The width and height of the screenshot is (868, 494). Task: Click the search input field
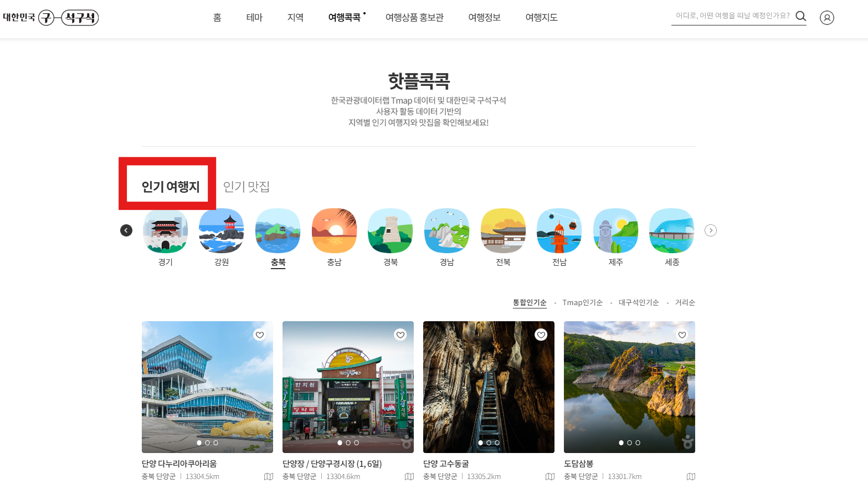[731, 16]
